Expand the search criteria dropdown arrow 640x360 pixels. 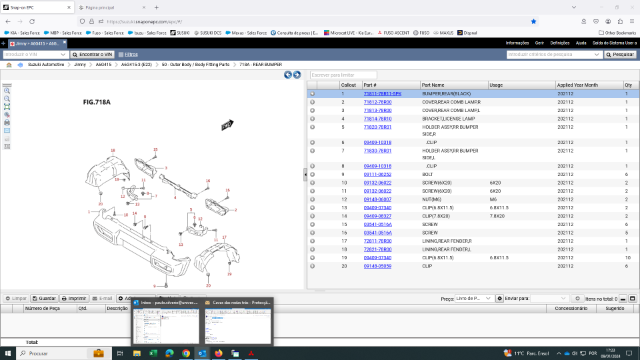(597, 54)
